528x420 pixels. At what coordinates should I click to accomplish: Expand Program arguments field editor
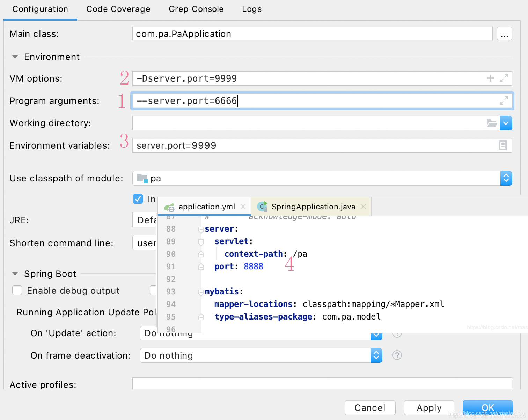(504, 101)
